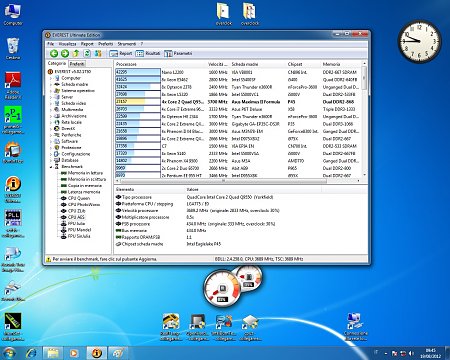Click the results list horizontal scrollbar
The image size is (450, 360).
pos(239,181)
